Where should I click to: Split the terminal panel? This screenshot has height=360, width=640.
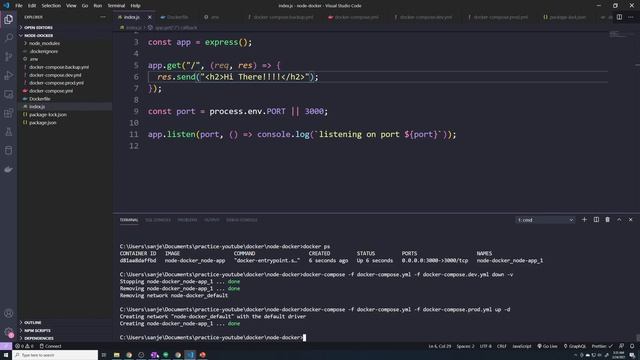pos(596,220)
